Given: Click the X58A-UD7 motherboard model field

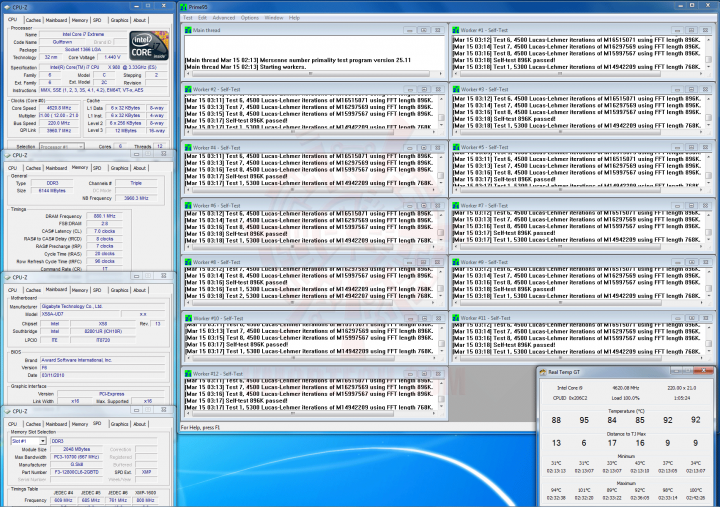Looking at the screenshot, I should pyautogui.click(x=80, y=314).
